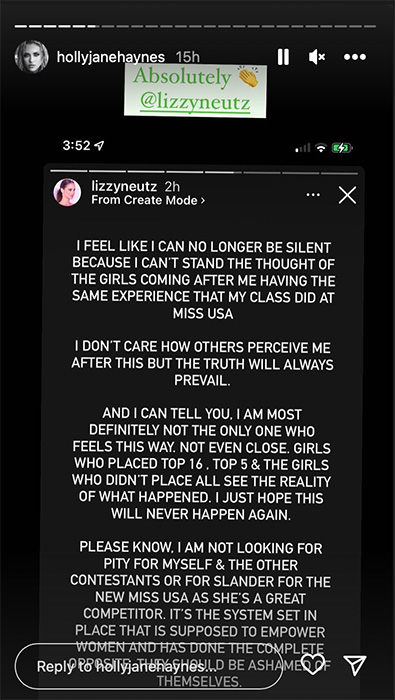This screenshot has width=395, height=700.
Task: Expand the From Create Mode chevron
Action: [203, 201]
